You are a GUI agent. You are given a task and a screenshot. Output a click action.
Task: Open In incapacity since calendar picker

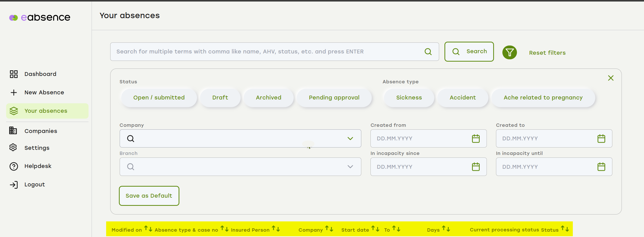(x=476, y=167)
